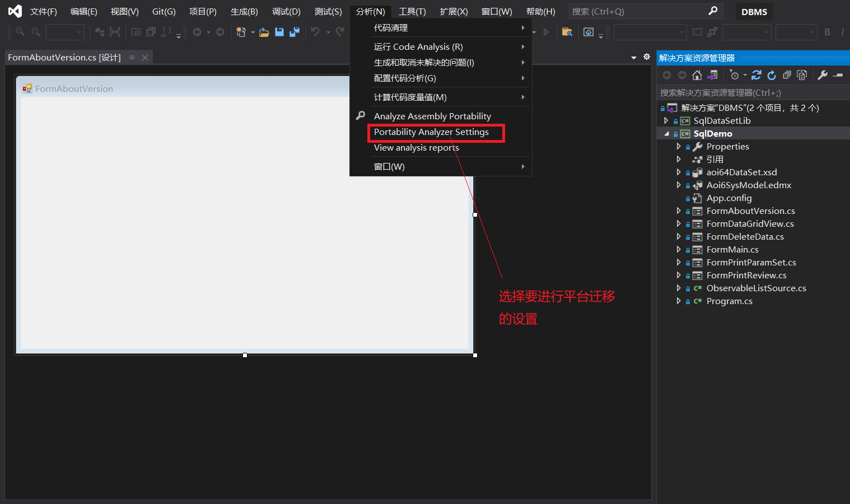The height and width of the screenshot is (504, 850).
Task: Click the gear icon above the designer
Action: (647, 57)
